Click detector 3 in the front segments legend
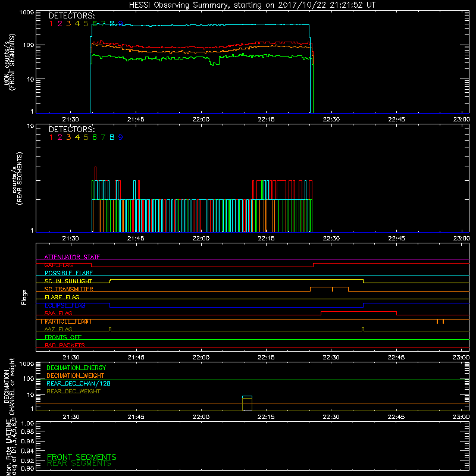This screenshot has width=476, height=476. (x=68, y=24)
